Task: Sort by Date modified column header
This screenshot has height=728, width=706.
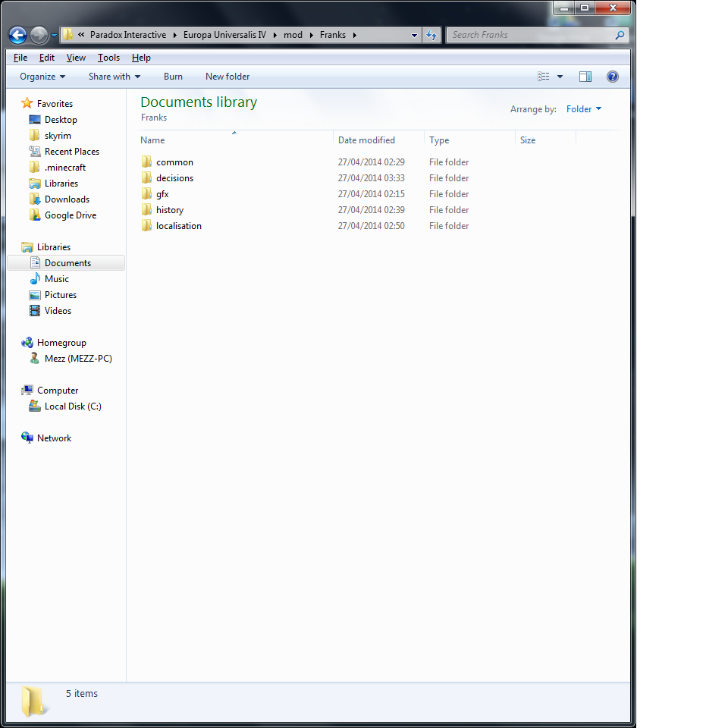Action: pos(378,140)
